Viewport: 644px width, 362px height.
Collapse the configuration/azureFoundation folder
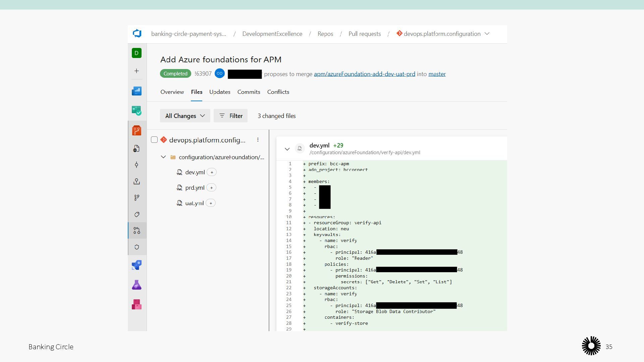tap(163, 157)
